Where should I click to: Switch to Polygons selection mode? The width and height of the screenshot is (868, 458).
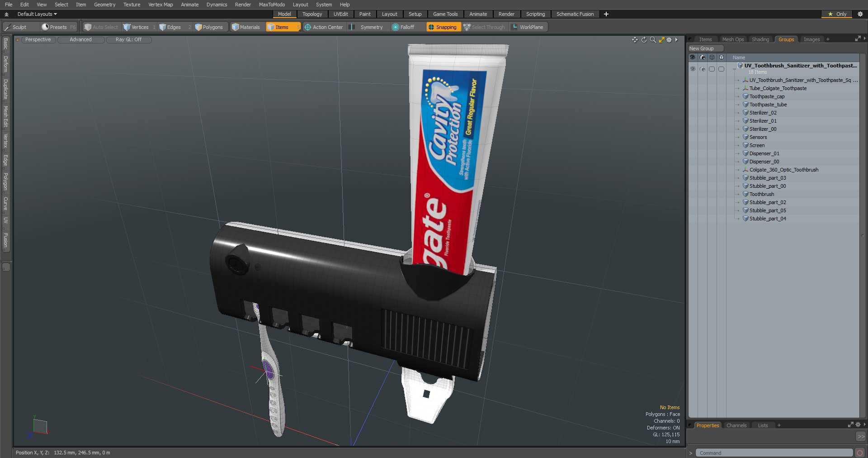tap(209, 27)
